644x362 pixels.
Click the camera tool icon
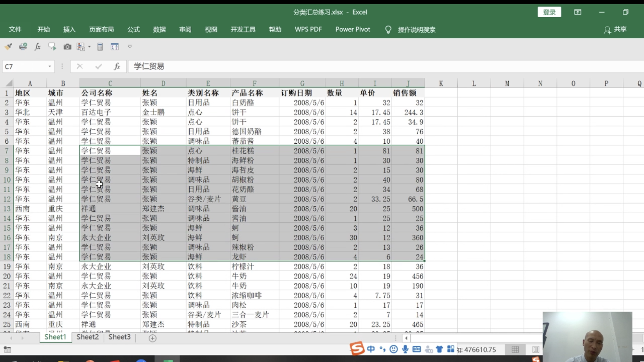coord(67,47)
